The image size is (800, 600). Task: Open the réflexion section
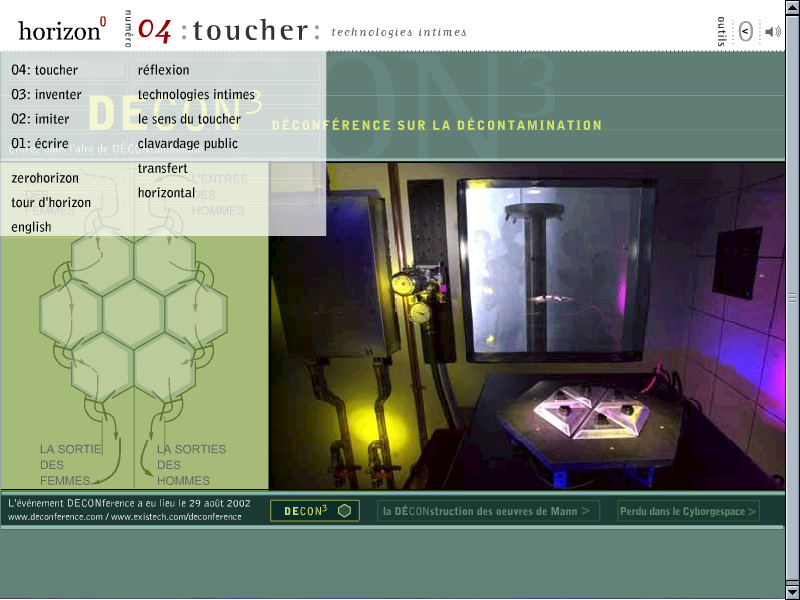tap(164, 70)
